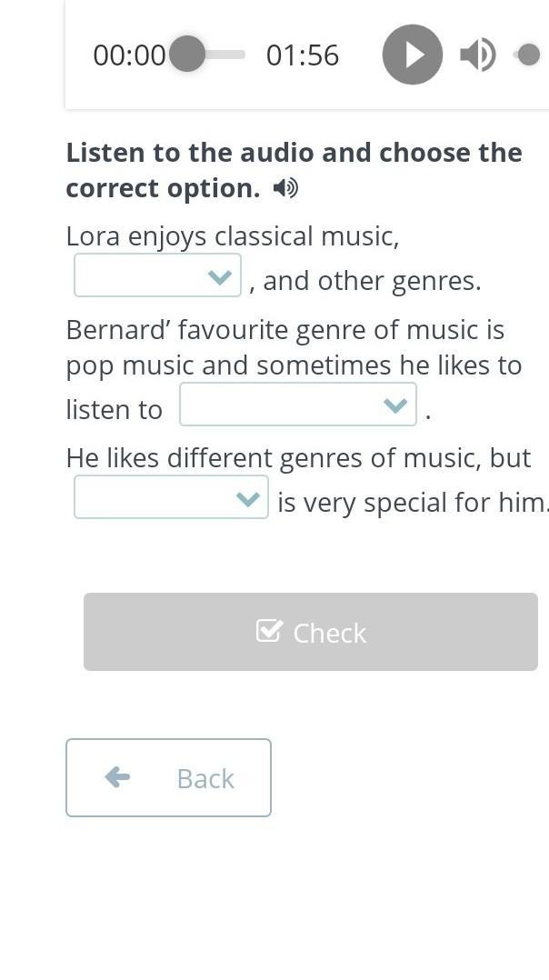Expand the dropdown following "listen to"
549x980 pixels.
[297, 405]
